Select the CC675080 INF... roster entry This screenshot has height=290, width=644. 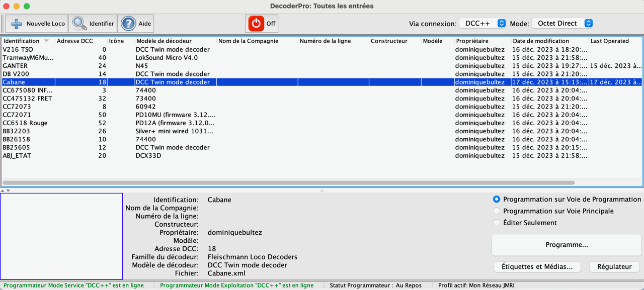pos(322,90)
